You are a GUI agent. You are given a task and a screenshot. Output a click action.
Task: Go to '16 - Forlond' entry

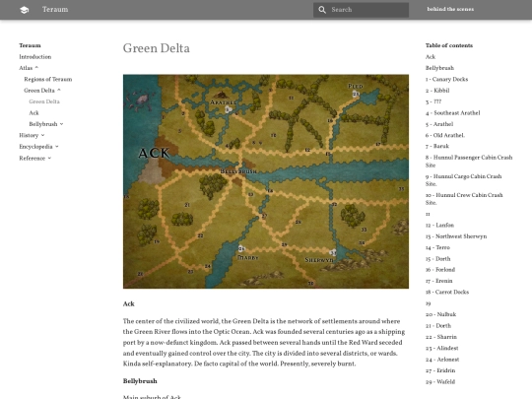tap(440, 270)
